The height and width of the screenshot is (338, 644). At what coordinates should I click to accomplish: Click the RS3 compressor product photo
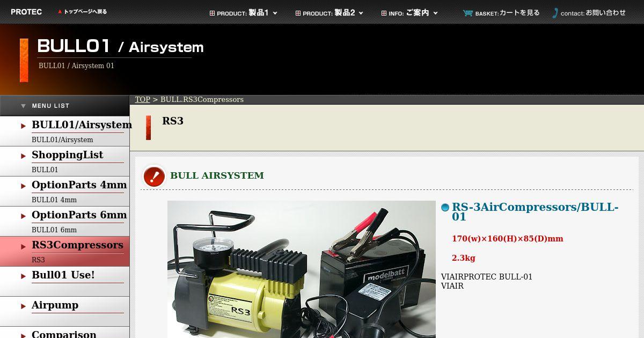[302, 269]
